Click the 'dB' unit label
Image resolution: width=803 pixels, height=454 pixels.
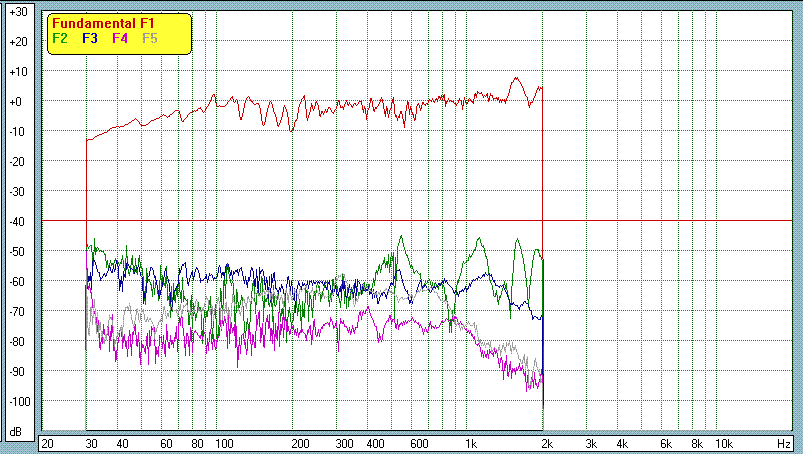click(x=16, y=433)
